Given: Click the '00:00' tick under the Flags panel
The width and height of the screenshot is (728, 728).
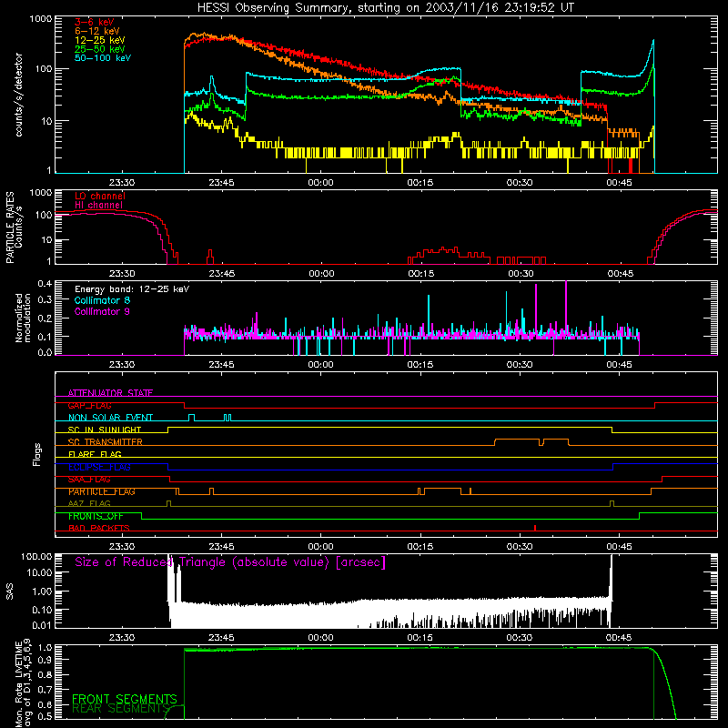Looking at the screenshot, I should (x=321, y=547).
